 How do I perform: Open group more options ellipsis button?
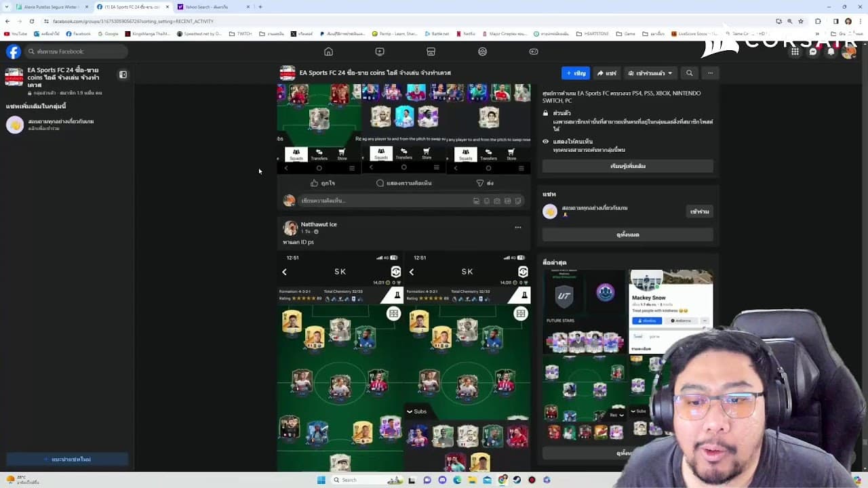[710, 73]
